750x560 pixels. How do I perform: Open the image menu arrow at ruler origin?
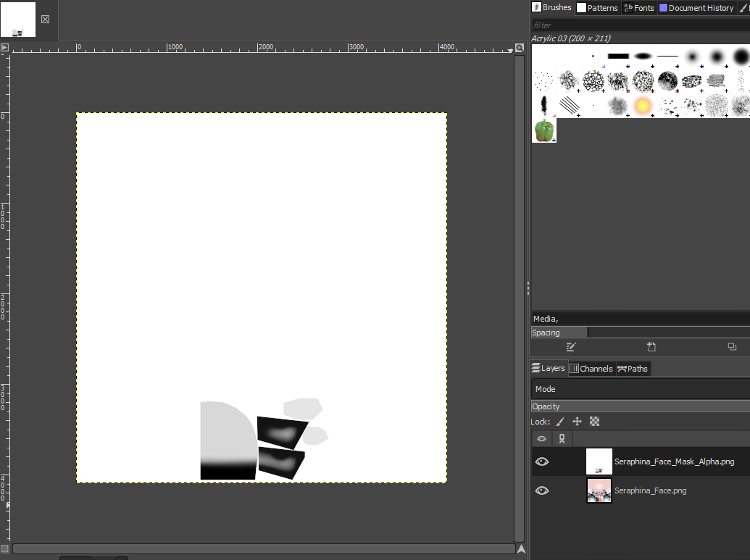pyautogui.click(x=4, y=49)
